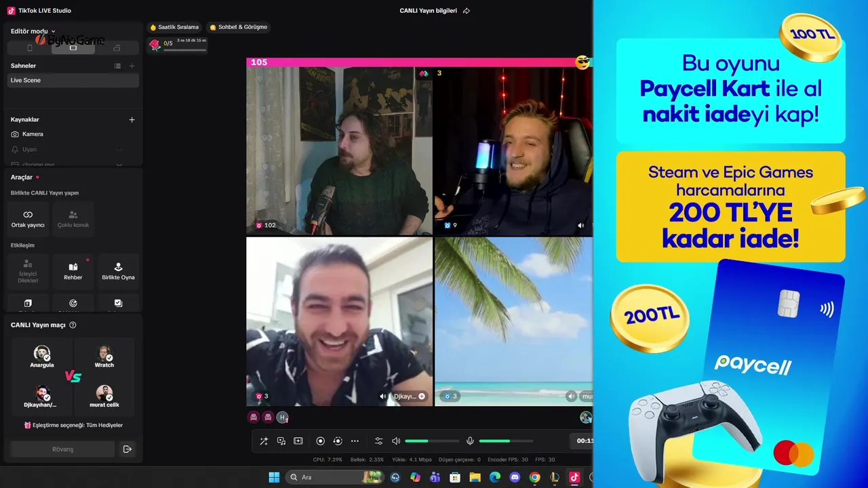Open the media and music icon in bottom toolbar
The width and height of the screenshot is (868, 488).
coord(281,441)
